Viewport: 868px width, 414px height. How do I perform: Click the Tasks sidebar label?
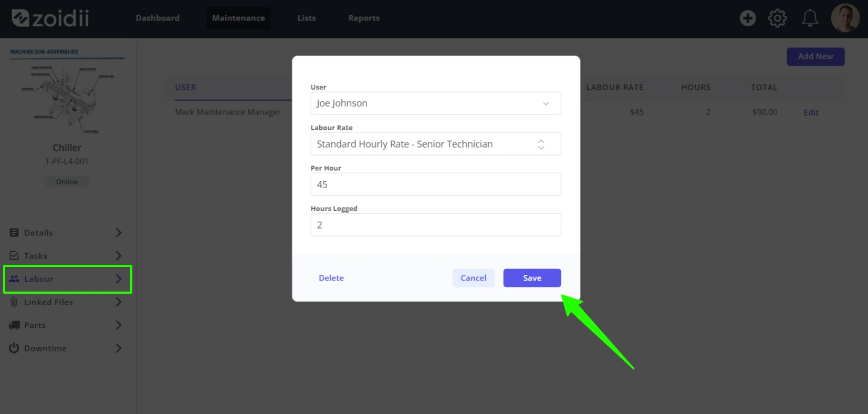(x=36, y=256)
